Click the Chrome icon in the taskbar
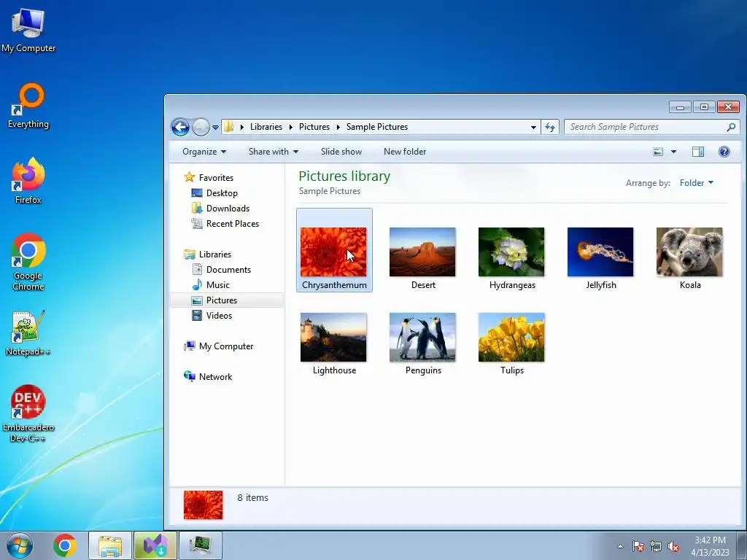This screenshot has height=560, width=747. tap(65, 545)
